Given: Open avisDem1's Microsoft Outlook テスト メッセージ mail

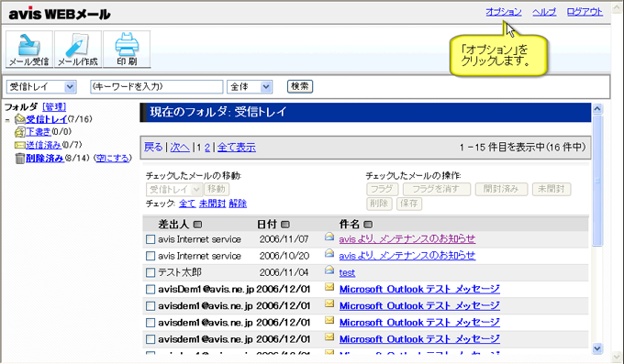Looking at the screenshot, I should 419,289.
